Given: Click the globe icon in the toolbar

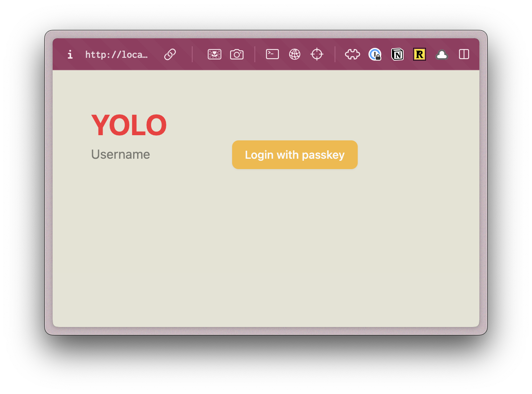Looking at the screenshot, I should 295,54.
